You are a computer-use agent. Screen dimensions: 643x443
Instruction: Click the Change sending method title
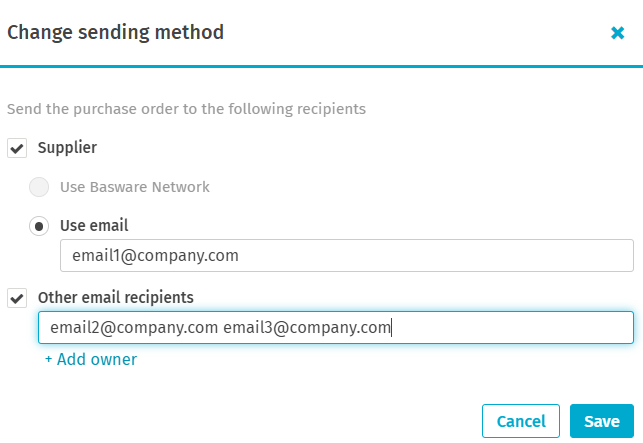tap(116, 32)
